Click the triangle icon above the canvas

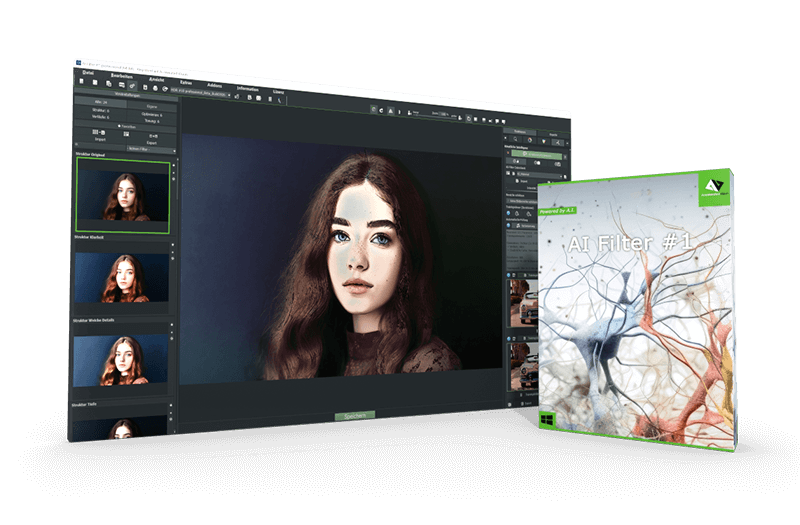click(393, 109)
